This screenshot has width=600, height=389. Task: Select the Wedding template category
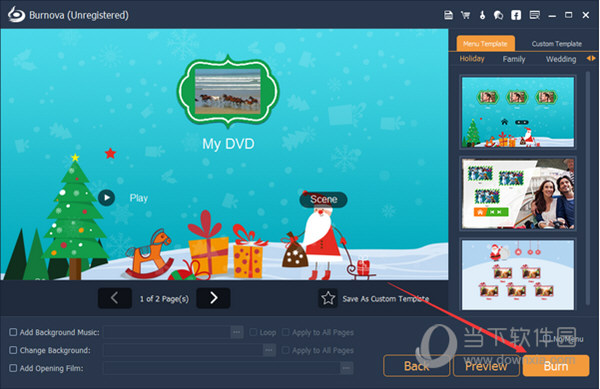[x=561, y=59]
